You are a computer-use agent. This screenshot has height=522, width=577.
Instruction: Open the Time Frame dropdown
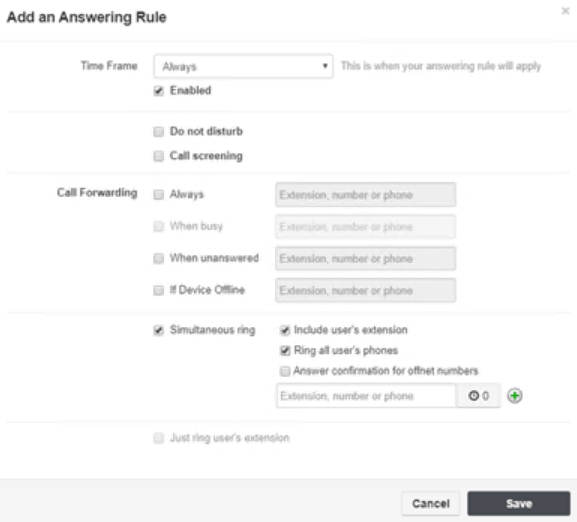click(243, 66)
